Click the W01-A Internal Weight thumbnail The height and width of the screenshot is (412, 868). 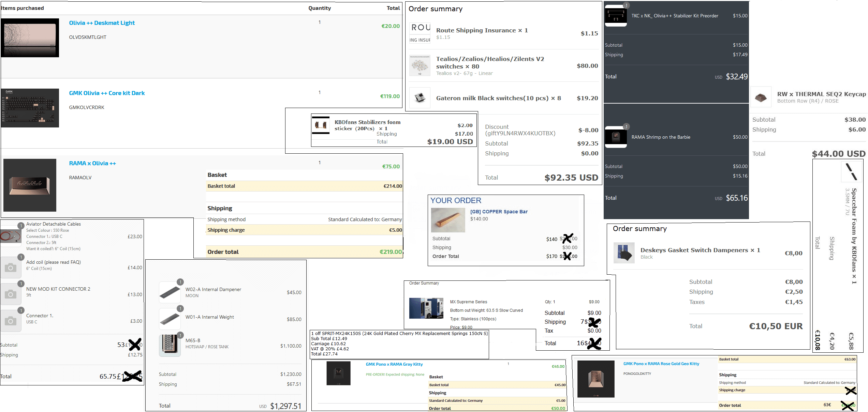click(x=170, y=319)
